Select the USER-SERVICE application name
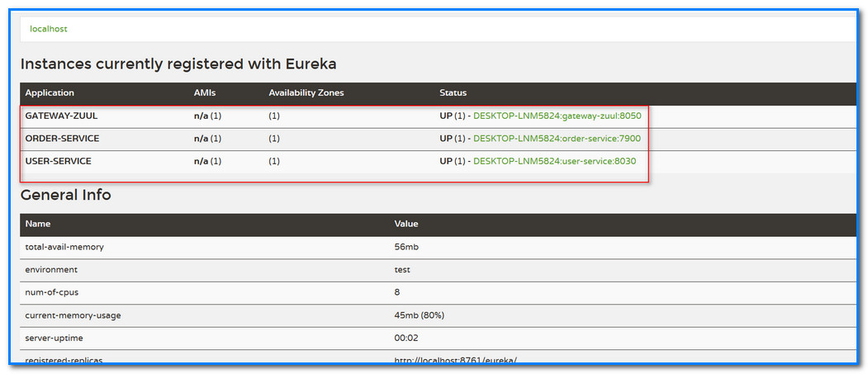 [x=58, y=161]
